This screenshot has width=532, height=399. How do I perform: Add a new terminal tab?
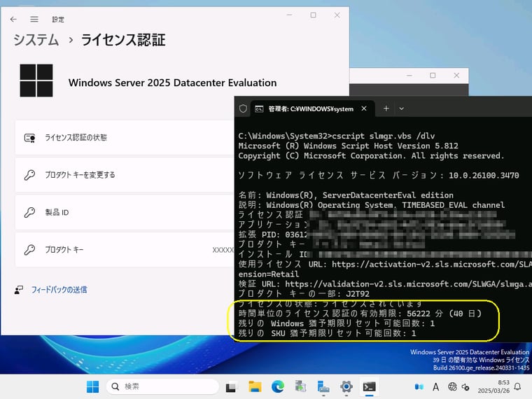386,109
